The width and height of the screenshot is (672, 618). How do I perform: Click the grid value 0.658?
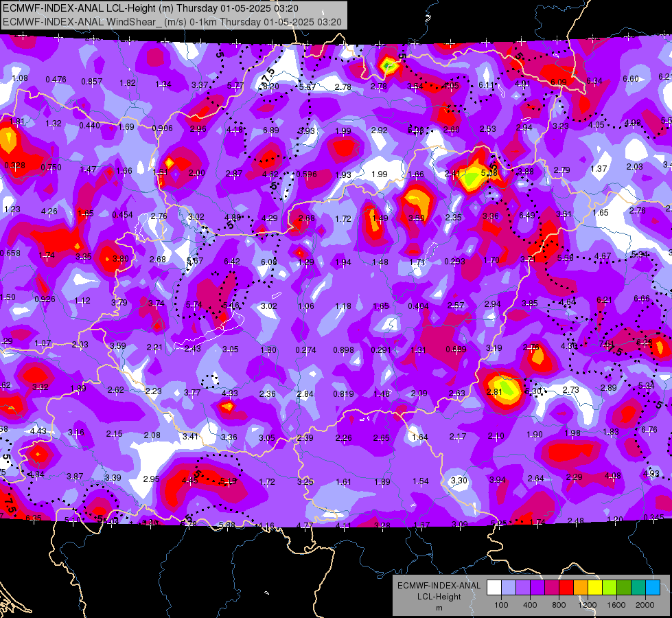[x=10, y=253]
